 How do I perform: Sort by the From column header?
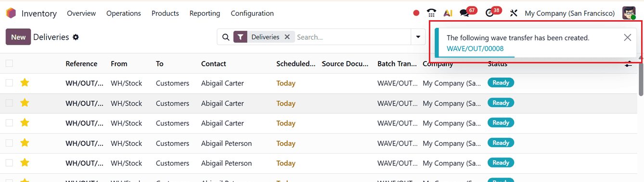tap(119, 63)
